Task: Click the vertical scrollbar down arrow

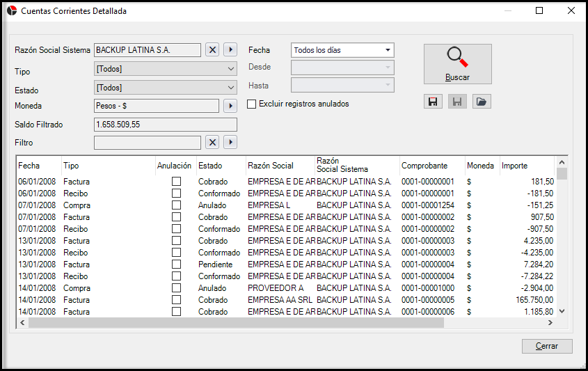Action: [x=562, y=311]
